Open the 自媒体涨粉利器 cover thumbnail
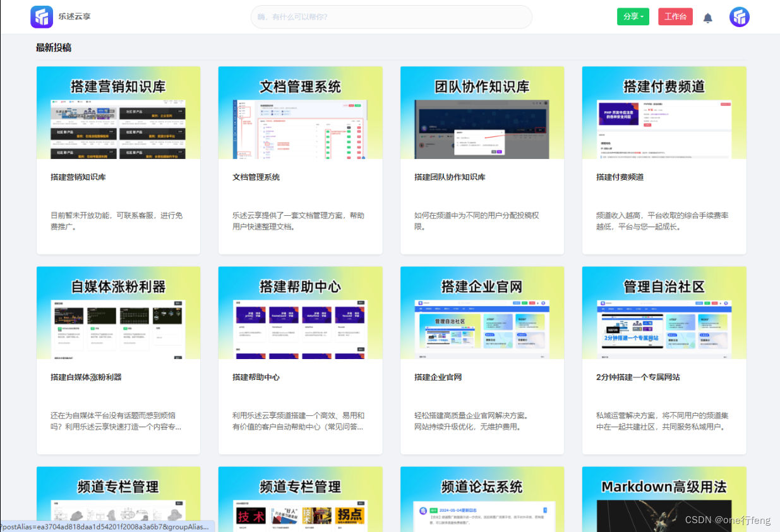This screenshot has height=532, width=780. tap(119, 312)
